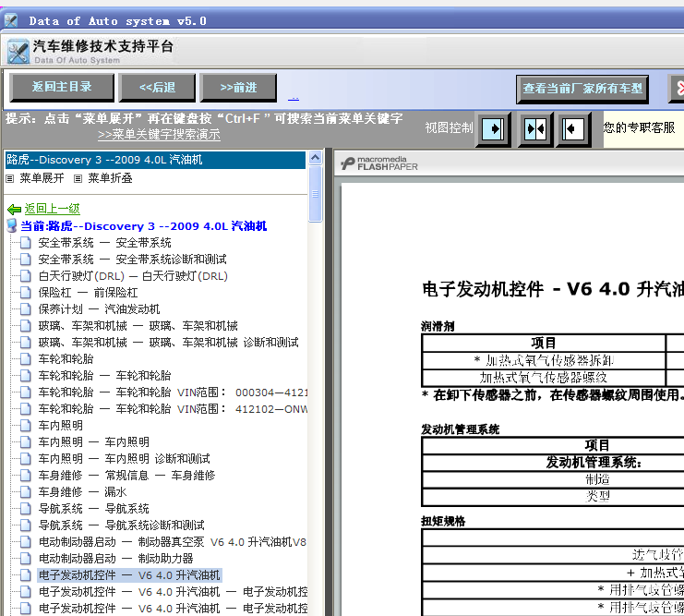This screenshot has width=684, height=616.
Task: Click table cell 加热式氧气传感器螺纹
Action: 544,377
